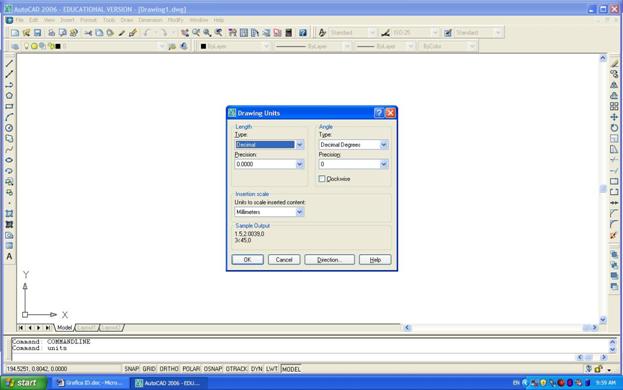This screenshot has height=390, width=623.
Task: Toggle OSNAP in status bar
Action: 213,369
